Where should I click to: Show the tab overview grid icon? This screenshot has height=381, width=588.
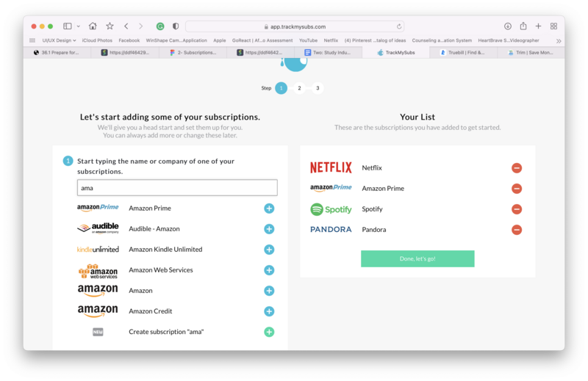[553, 26]
